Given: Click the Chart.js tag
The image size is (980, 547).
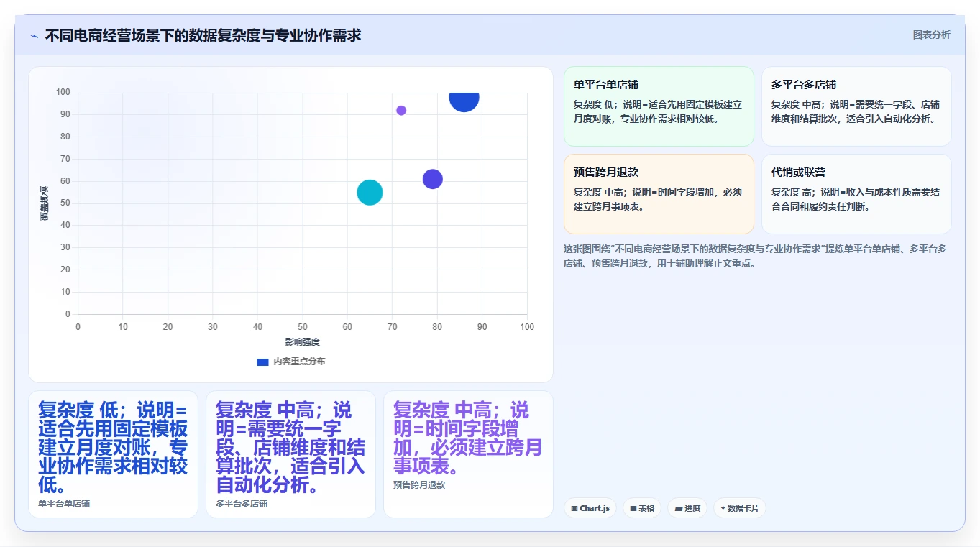Looking at the screenshot, I should [x=590, y=508].
